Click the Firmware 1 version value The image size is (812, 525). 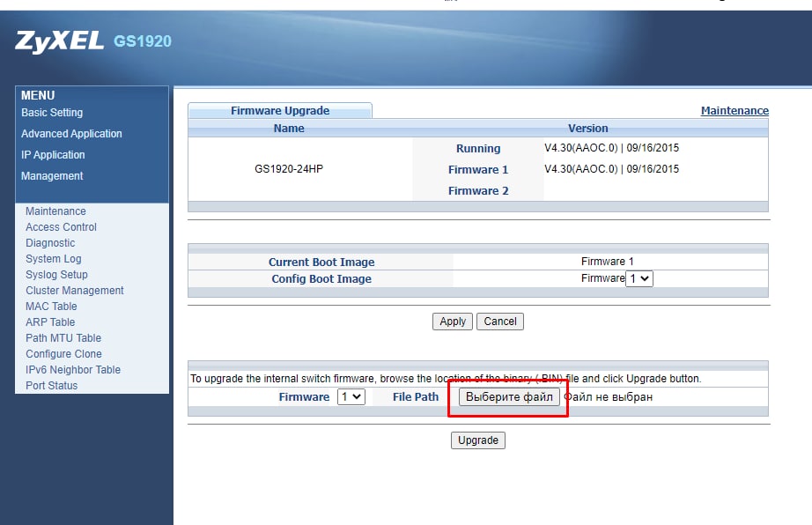(611, 169)
